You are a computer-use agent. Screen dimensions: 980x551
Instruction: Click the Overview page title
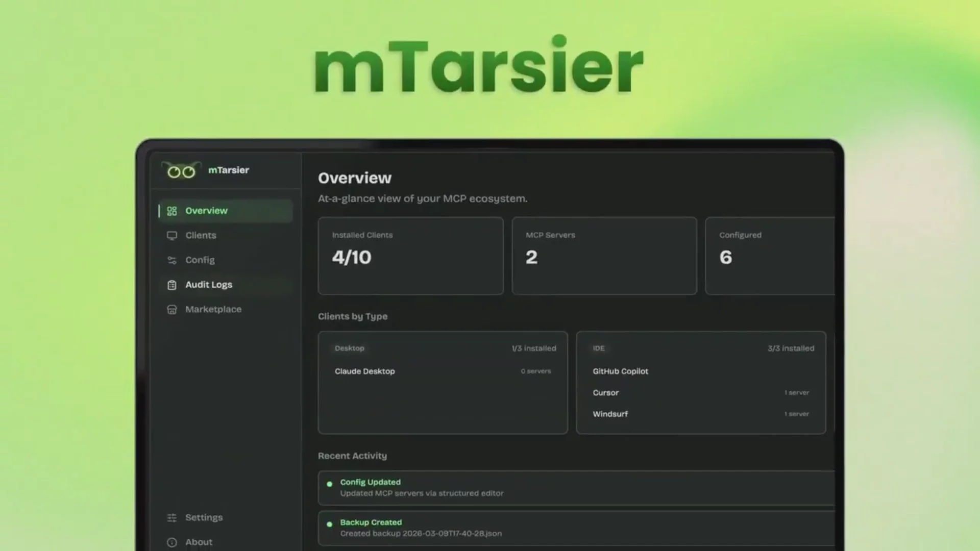(x=355, y=178)
